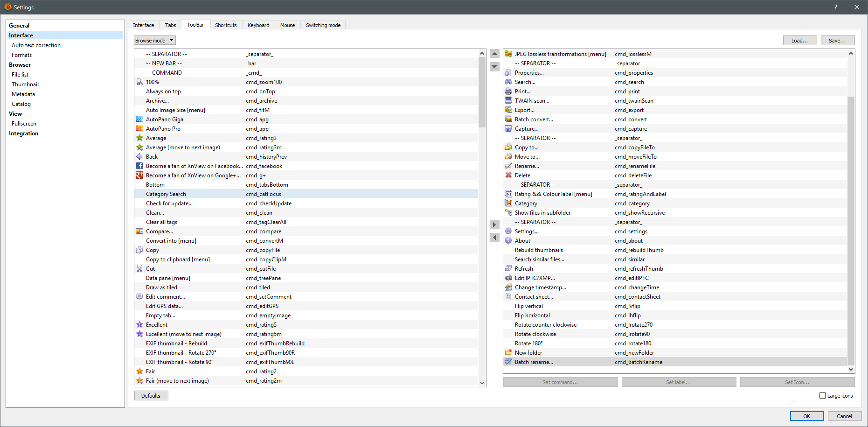Select the Batch rename... toolbar entry
Viewport: 868px width, 427px height.
point(534,362)
